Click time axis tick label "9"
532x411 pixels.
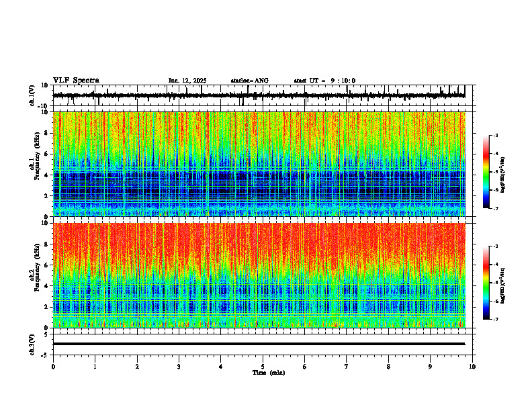point(430,367)
